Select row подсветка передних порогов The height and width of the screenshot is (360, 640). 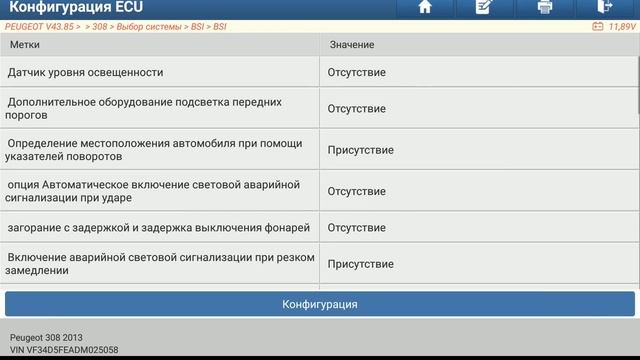tap(160, 108)
